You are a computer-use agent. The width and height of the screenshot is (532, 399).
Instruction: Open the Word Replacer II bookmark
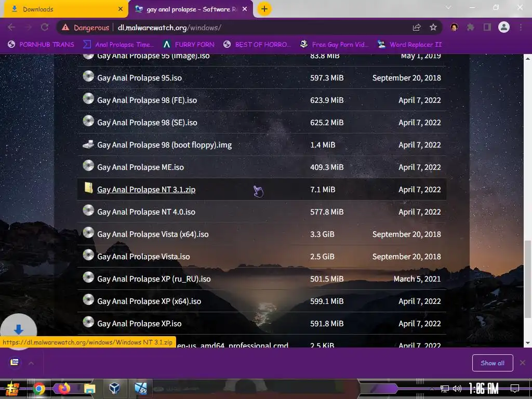pos(409,45)
